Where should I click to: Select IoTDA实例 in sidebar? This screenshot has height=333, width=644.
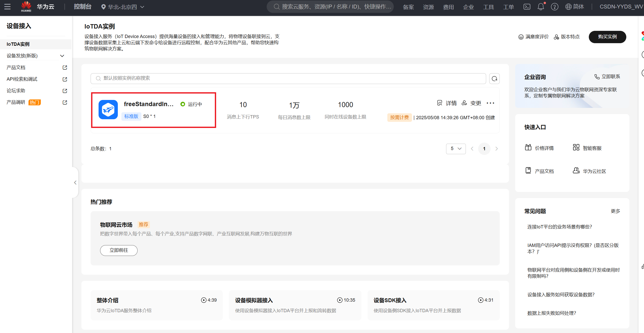[x=35, y=44]
